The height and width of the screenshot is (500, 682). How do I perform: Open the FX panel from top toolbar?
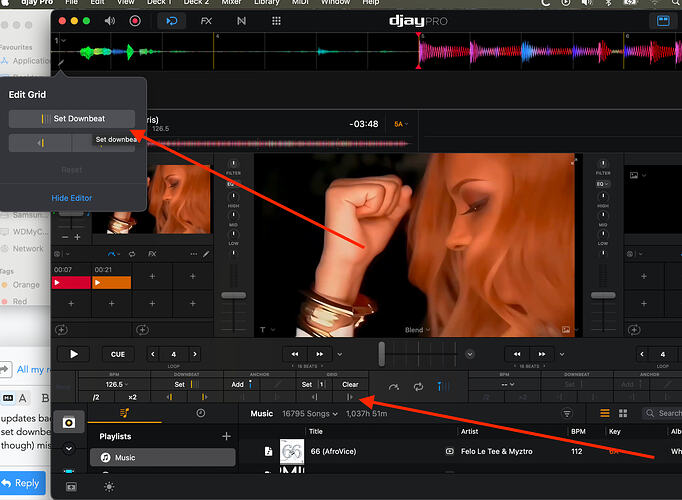click(x=206, y=21)
